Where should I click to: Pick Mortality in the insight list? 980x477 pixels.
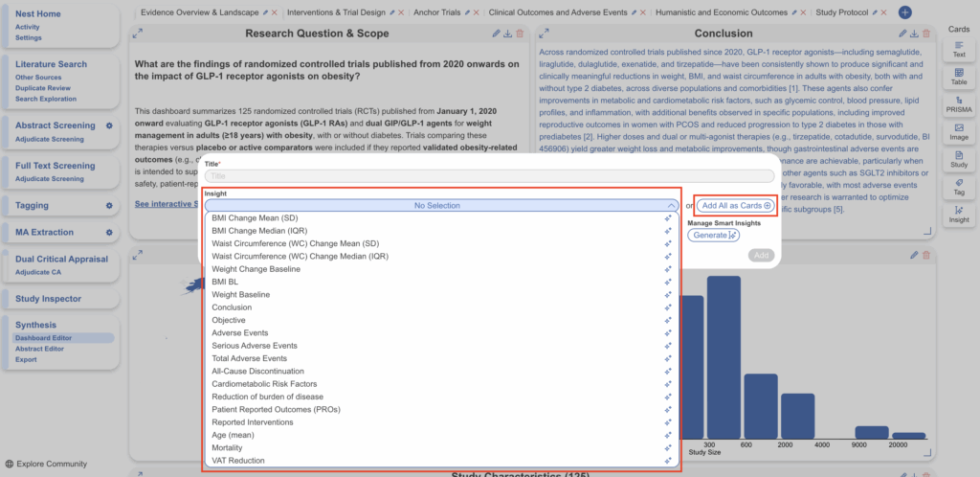(x=227, y=447)
